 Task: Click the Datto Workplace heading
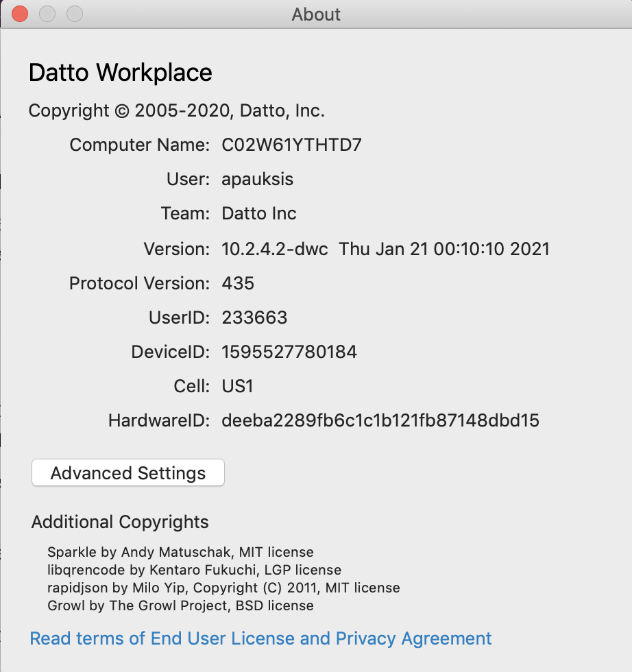(x=121, y=73)
